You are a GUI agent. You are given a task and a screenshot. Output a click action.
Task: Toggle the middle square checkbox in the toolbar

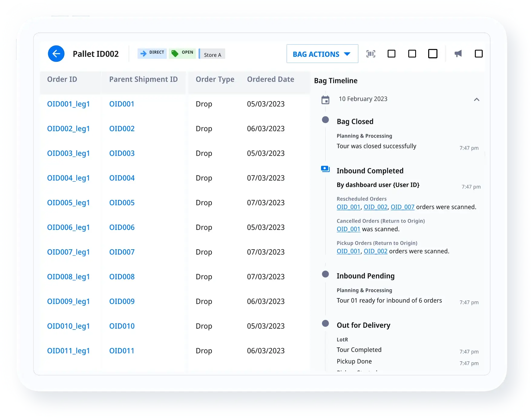click(x=412, y=54)
